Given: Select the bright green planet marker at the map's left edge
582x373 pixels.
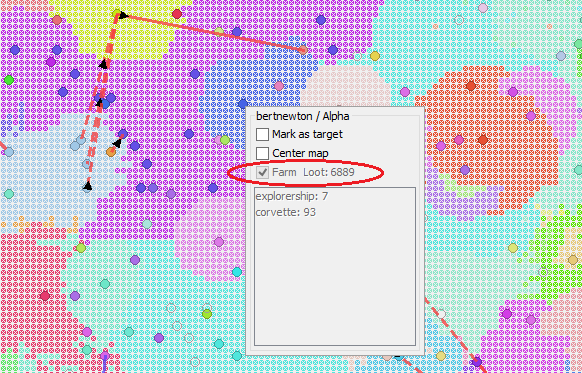Looking at the screenshot, I should click(9, 80).
